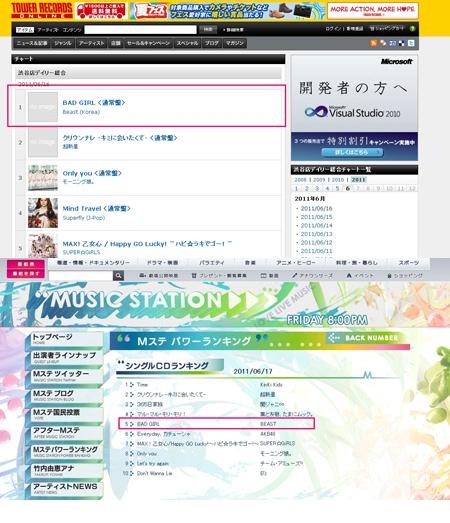This screenshot has width=450, height=523.
Task: Click the SUPER☆GiRLS album cover thumbnail
Action: (43, 245)
